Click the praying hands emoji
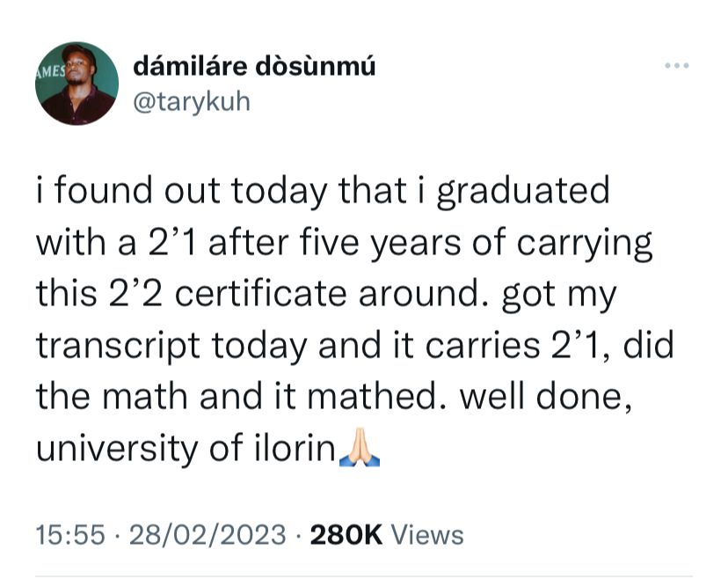This screenshot has height=579, width=728. (360, 448)
